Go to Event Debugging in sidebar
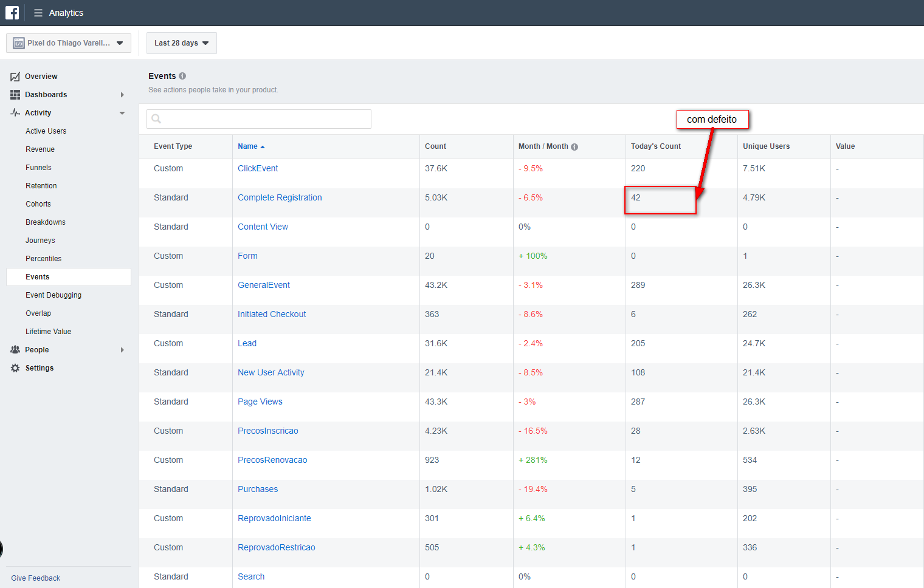 [53, 295]
